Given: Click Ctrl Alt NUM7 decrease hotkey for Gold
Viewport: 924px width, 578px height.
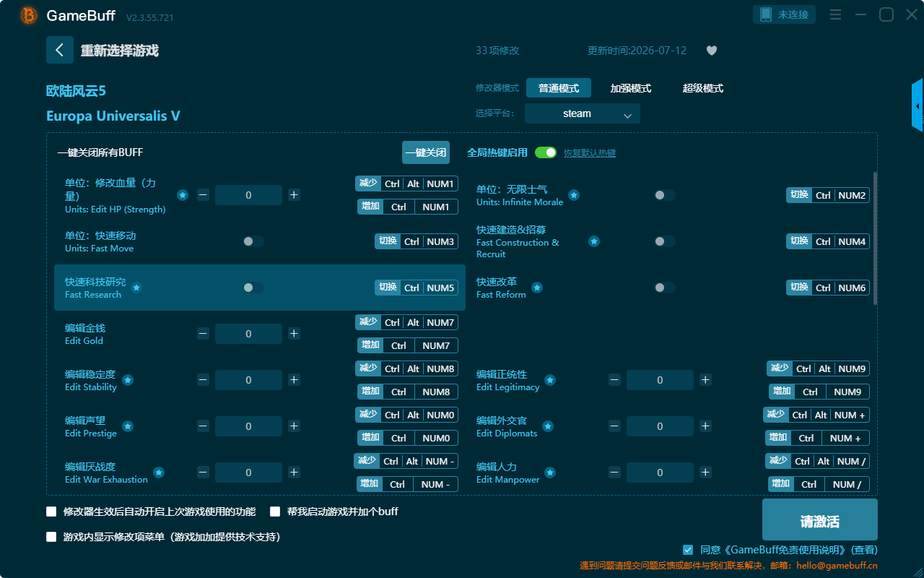Looking at the screenshot, I should tap(406, 322).
